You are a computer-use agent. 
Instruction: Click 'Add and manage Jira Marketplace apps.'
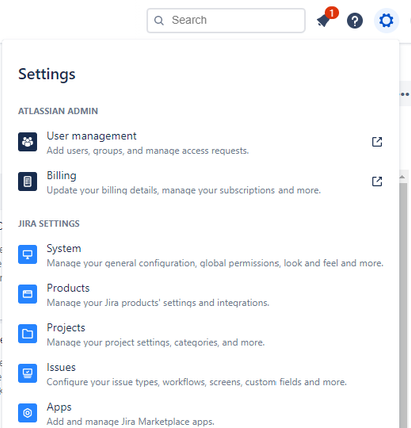130,422
